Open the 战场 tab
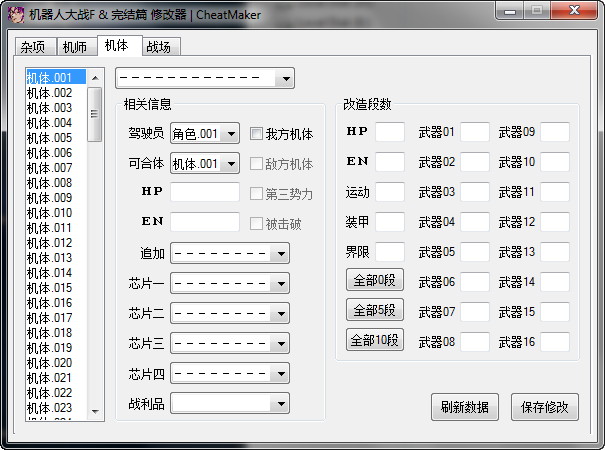 158,47
